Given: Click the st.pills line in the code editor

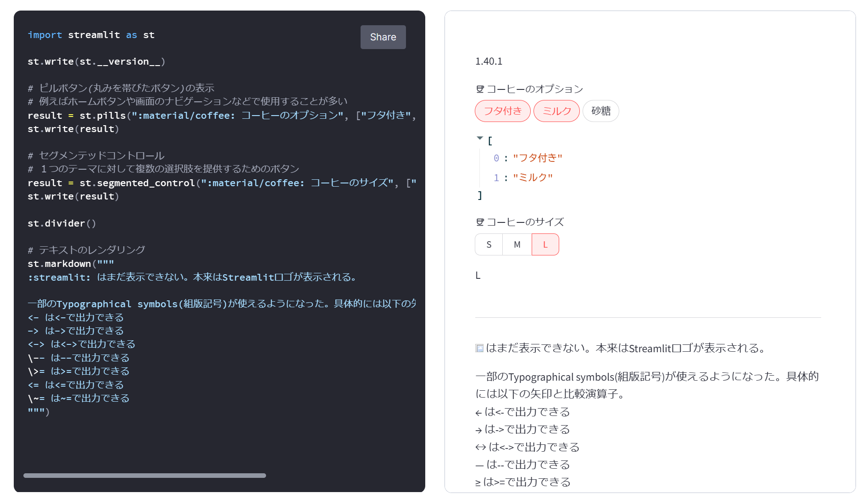Looking at the screenshot, I should (183, 116).
